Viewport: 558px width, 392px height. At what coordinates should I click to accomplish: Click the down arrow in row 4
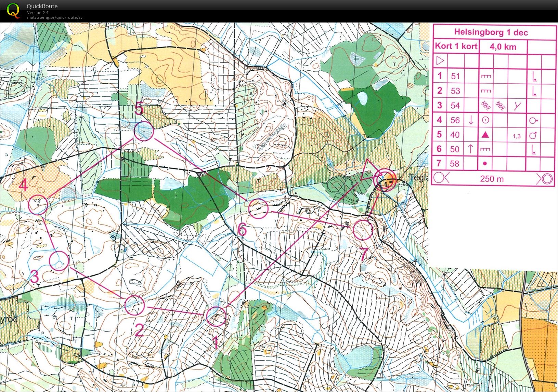471,120
